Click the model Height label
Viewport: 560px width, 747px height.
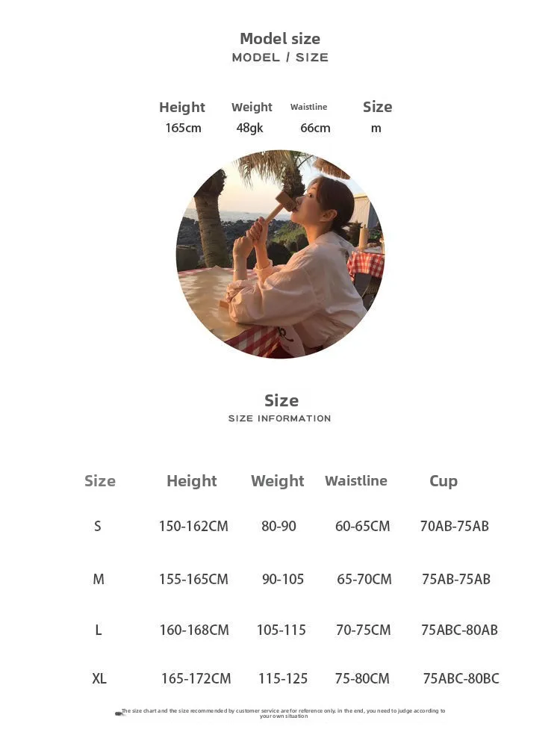[x=182, y=107]
